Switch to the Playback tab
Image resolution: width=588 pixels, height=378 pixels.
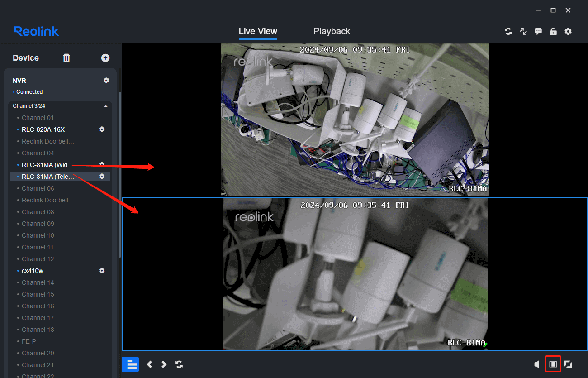point(332,31)
